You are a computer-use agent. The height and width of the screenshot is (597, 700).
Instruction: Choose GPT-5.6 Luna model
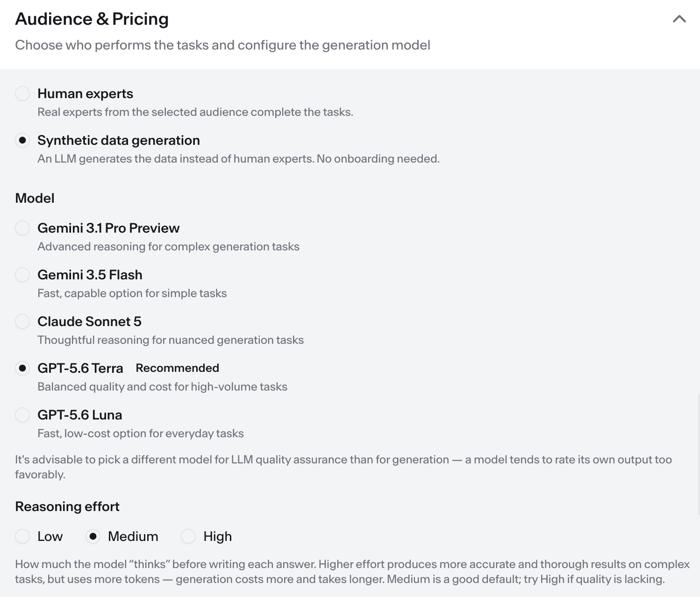(22, 415)
